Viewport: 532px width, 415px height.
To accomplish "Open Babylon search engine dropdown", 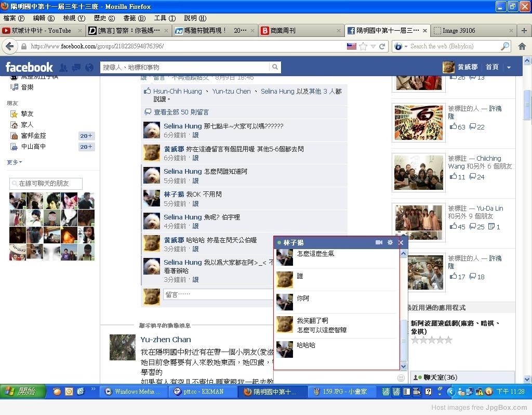I will [401, 46].
